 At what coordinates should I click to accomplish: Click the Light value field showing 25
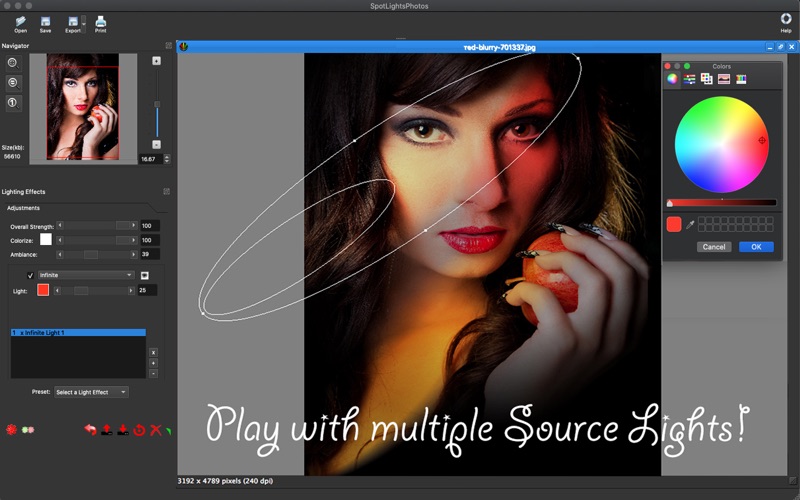(x=147, y=290)
